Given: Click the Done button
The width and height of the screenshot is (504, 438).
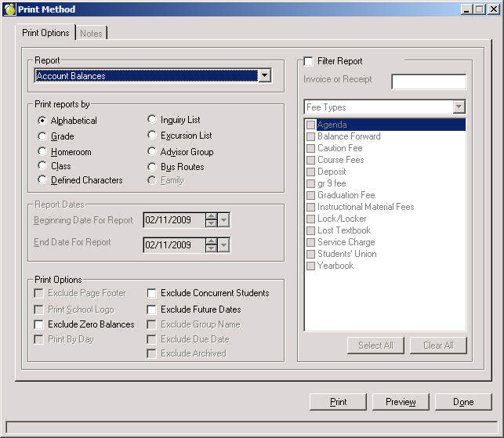Looking at the screenshot, I should point(462,402).
